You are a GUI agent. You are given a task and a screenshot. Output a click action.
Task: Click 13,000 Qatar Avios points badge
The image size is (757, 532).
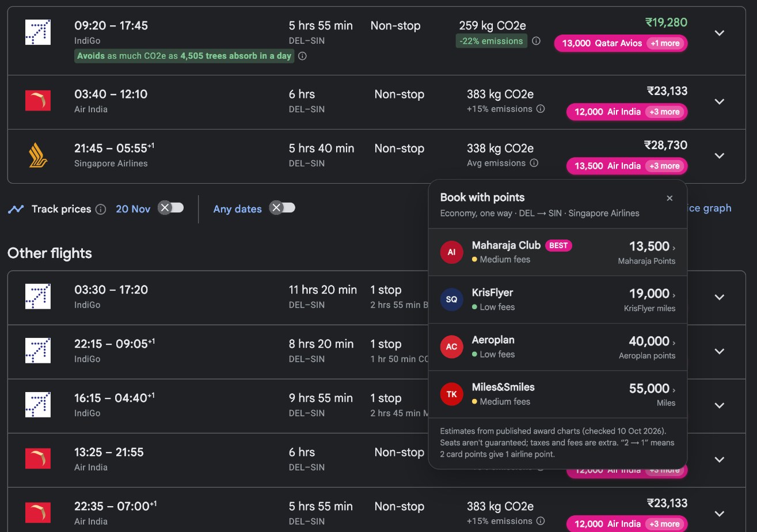coord(621,43)
